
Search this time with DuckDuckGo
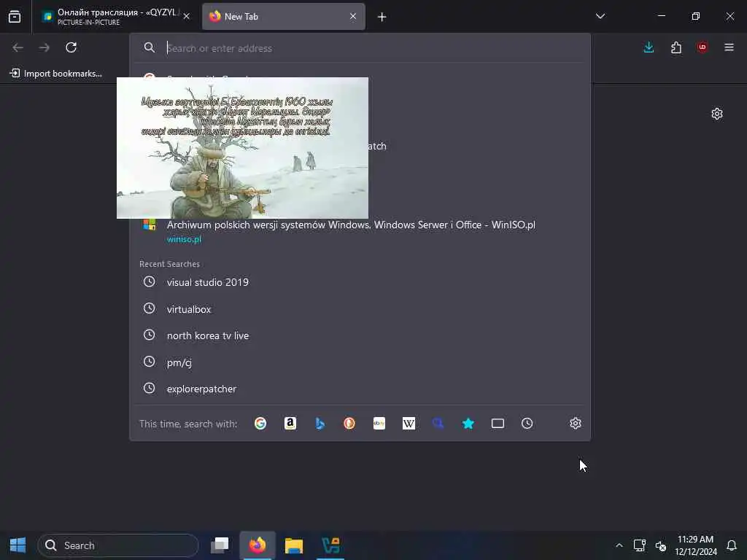[x=349, y=424]
